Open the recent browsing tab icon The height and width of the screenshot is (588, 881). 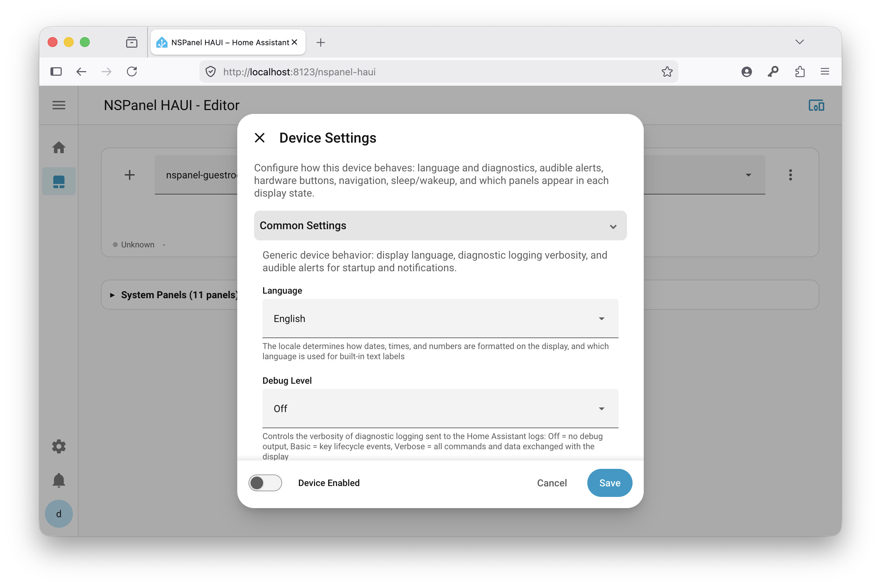(x=132, y=42)
